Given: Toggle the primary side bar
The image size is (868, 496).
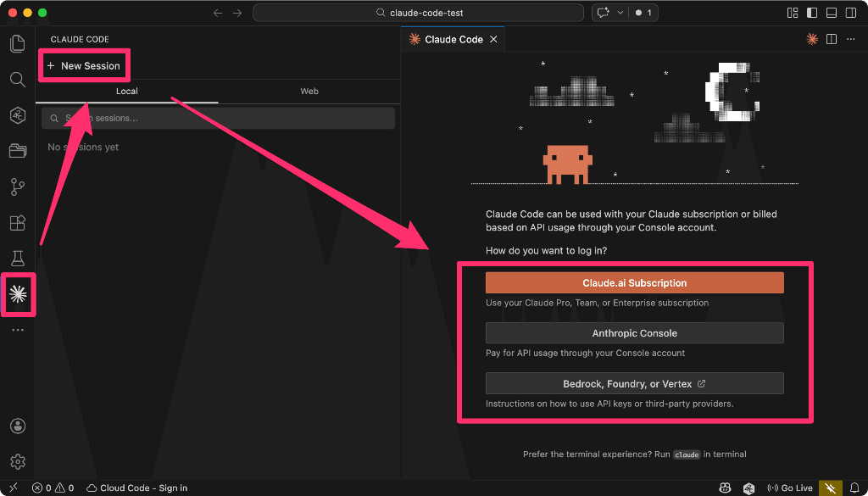Looking at the screenshot, I should tap(812, 13).
